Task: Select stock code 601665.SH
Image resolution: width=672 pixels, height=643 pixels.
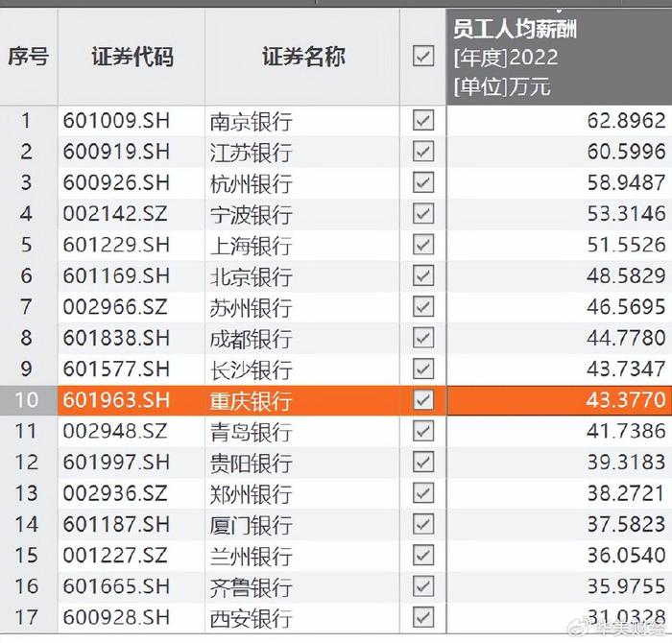Action: coord(116,586)
